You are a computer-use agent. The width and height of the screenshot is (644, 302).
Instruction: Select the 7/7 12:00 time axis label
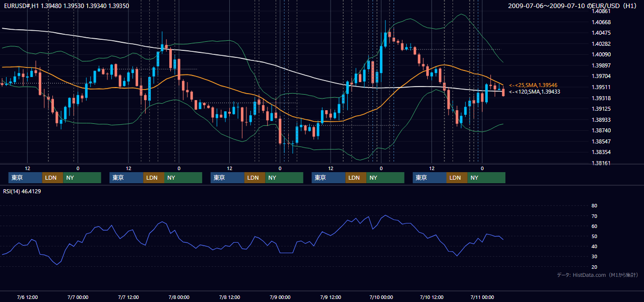pos(128,297)
